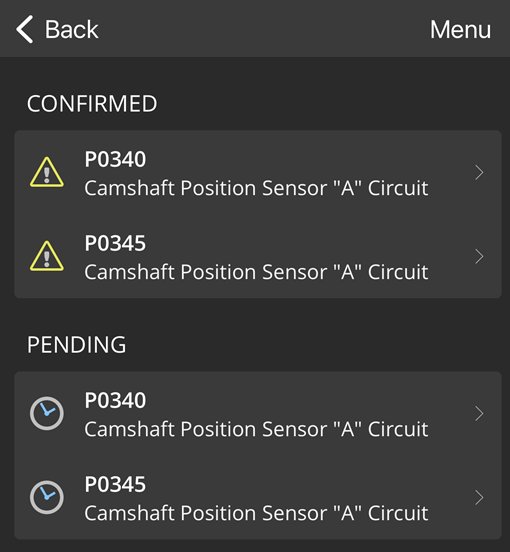
Task: Click the CONFIRMED section header
Action: [92, 104]
